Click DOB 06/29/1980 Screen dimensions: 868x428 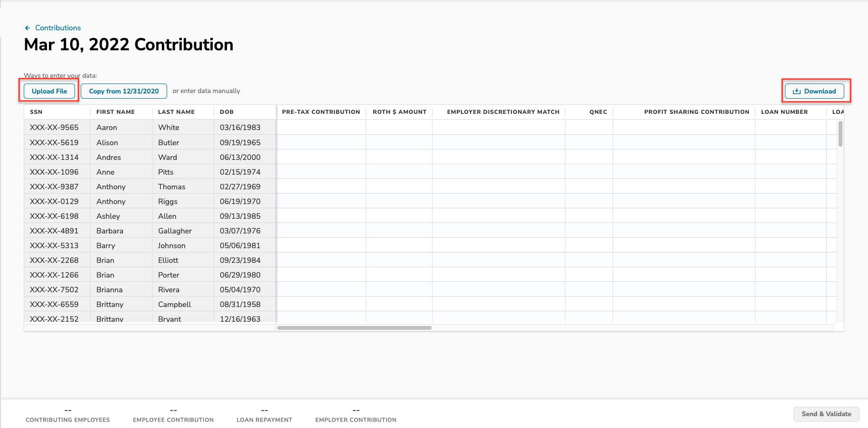[240, 275]
